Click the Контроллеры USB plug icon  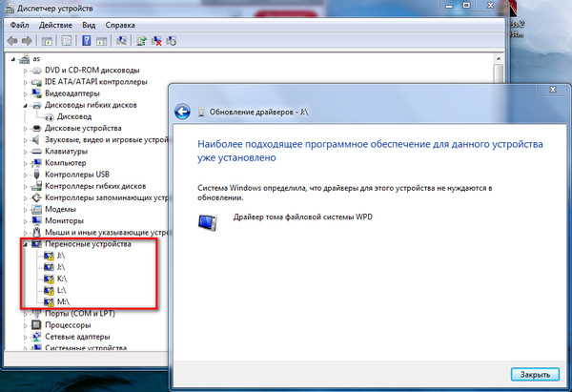click(x=36, y=175)
